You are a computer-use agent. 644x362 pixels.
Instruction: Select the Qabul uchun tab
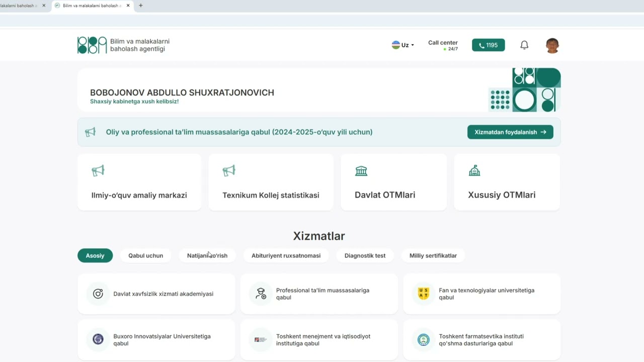pos(145,255)
